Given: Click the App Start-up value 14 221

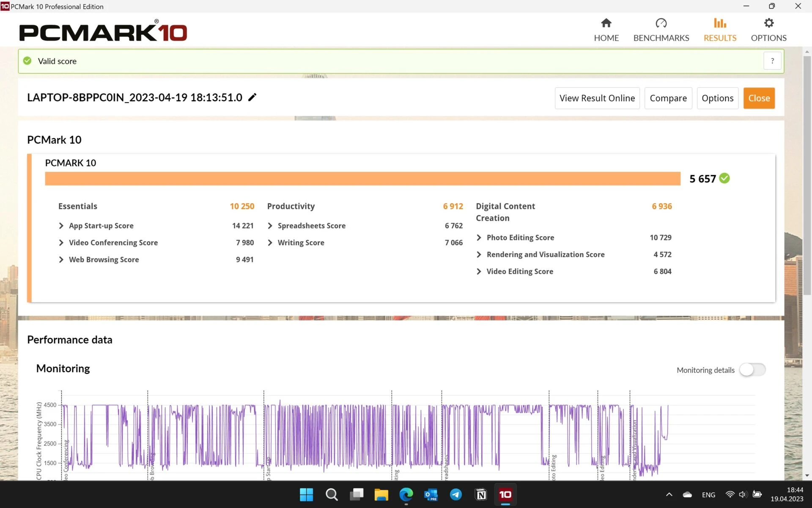Looking at the screenshot, I should point(243,226).
